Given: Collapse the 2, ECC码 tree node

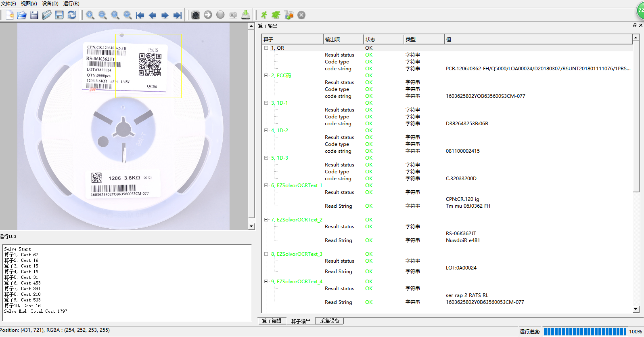Looking at the screenshot, I should tap(266, 76).
